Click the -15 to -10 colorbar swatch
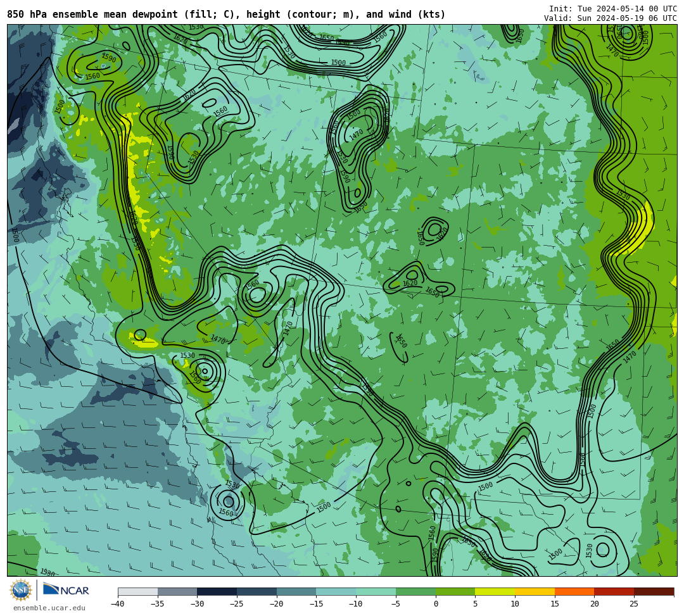The height and width of the screenshot is (616, 684). pos(336,591)
